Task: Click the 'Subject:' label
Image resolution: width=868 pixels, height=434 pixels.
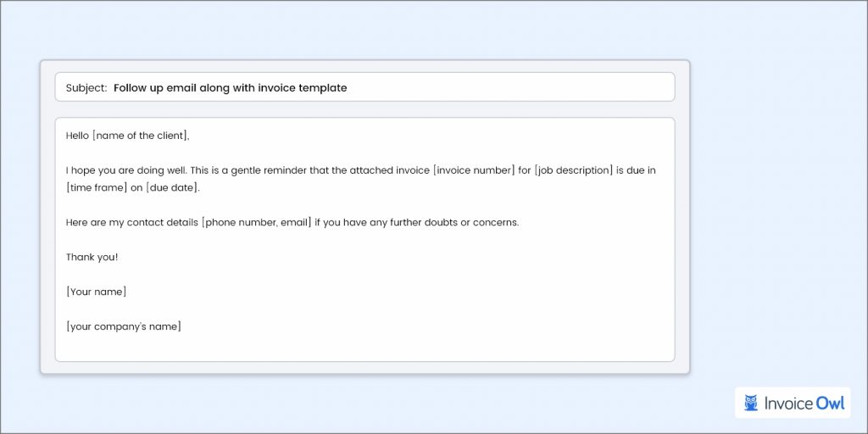Action: pyautogui.click(x=86, y=87)
